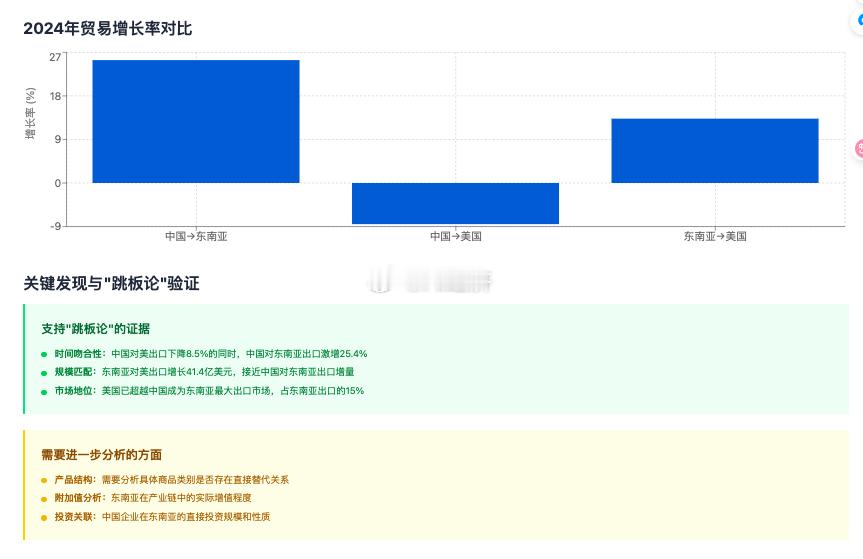Click the 需要进一步分析的方面 yellow card heading
Image resolution: width=863 pixels, height=559 pixels.
pyautogui.click(x=102, y=454)
